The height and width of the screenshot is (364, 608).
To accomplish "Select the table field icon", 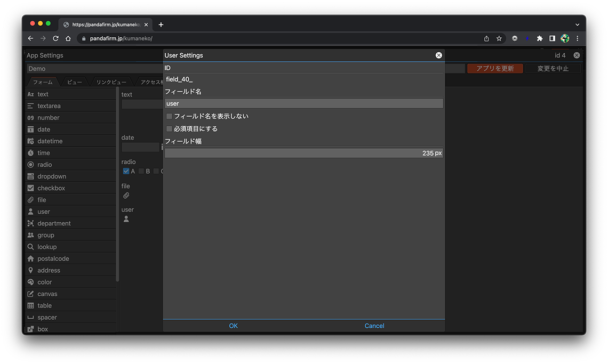I will click(30, 305).
